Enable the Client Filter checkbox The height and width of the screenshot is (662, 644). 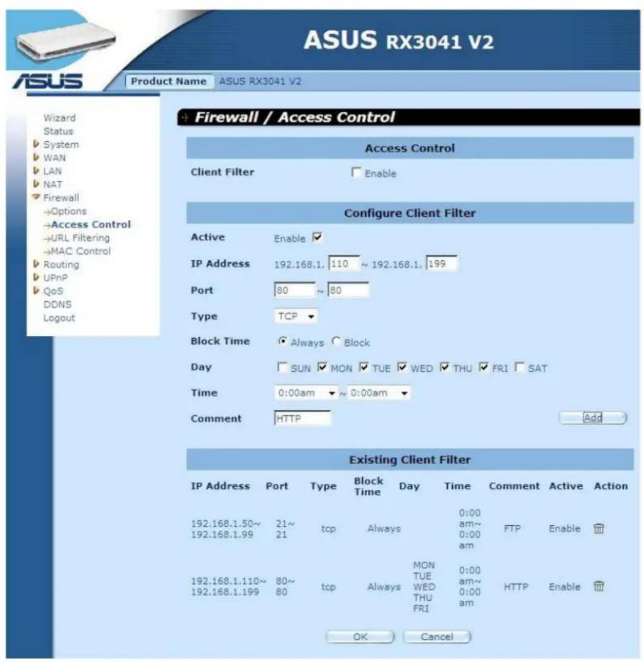[356, 172]
